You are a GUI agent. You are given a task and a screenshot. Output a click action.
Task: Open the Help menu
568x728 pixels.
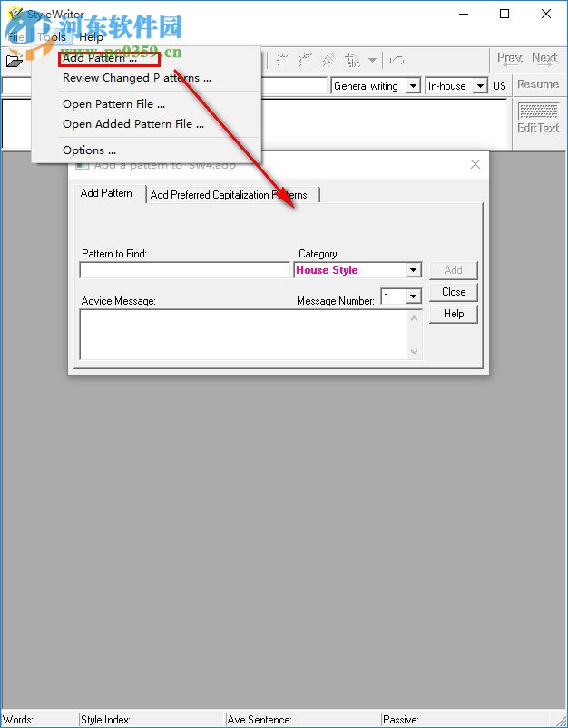point(91,36)
